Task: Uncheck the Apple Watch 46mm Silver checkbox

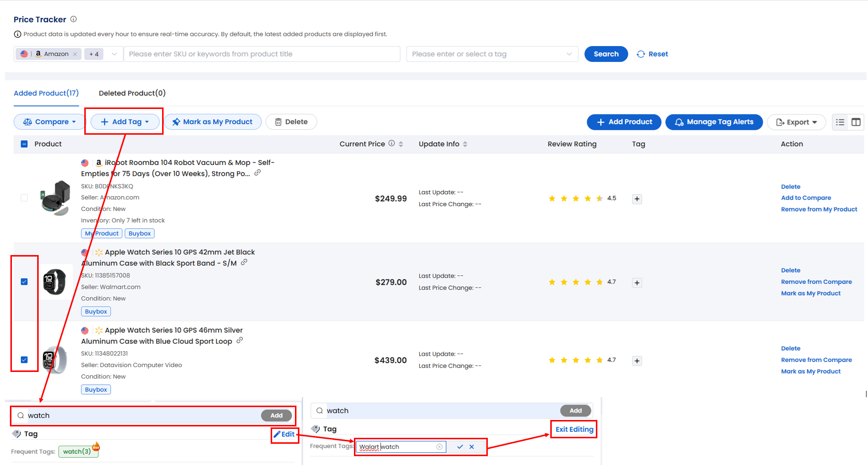Action: 24,360
